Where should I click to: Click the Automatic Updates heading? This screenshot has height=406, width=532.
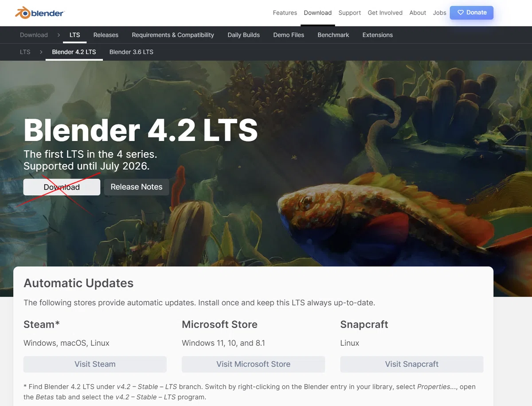[78, 283]
